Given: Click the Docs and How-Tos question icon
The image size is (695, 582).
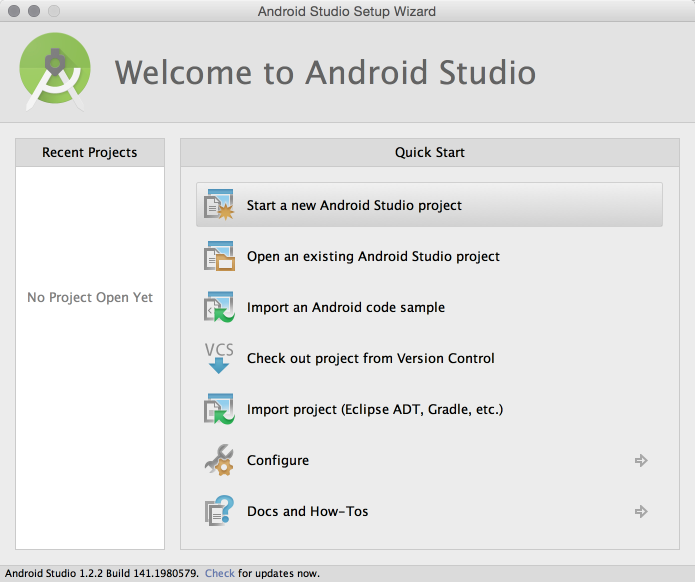Looking at the screenshot, I should click(x=219, y=511).
